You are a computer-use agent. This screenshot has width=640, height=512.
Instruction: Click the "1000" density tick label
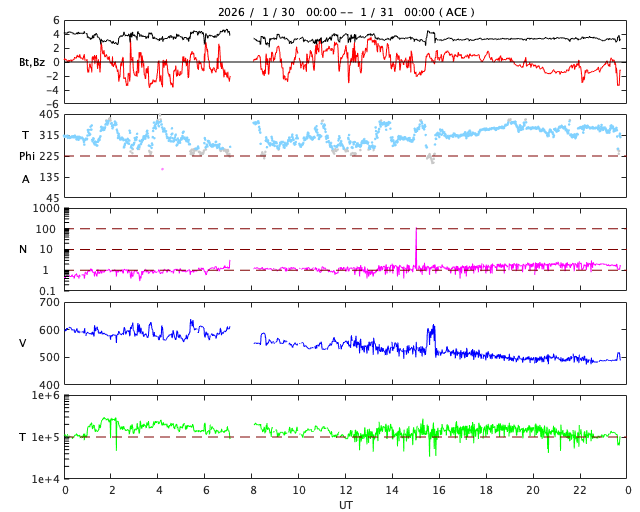click(46, 208)
